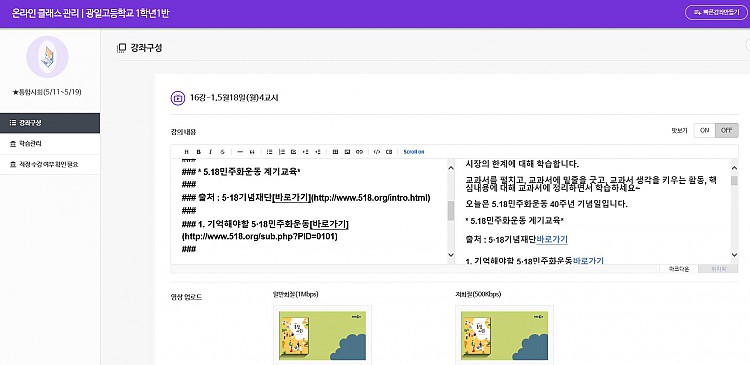
Task: Open 기억해야할 5·18민주화운동 바로가기 preview link
Action: point(588,261)
